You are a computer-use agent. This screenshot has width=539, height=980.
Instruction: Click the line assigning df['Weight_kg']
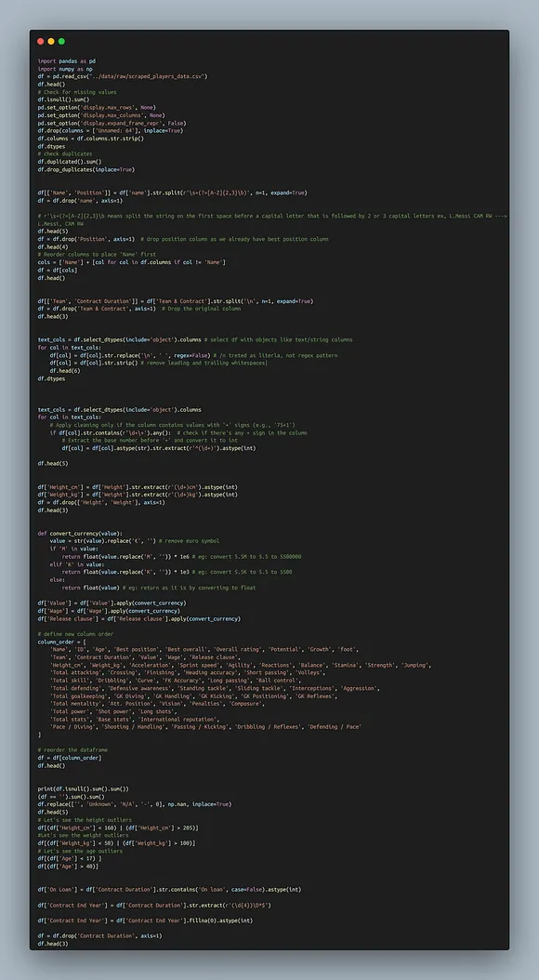click(138, 495)
